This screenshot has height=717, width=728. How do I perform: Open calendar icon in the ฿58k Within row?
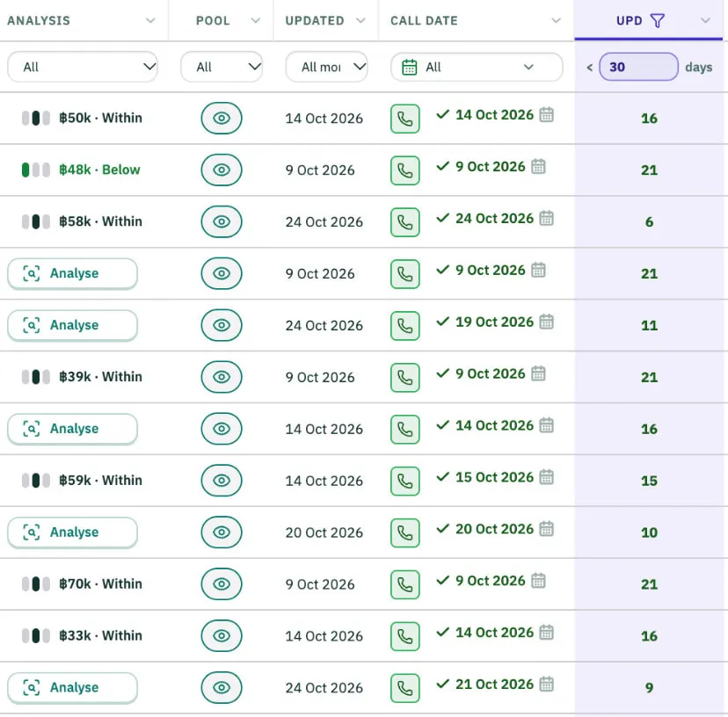coord(547,218)
